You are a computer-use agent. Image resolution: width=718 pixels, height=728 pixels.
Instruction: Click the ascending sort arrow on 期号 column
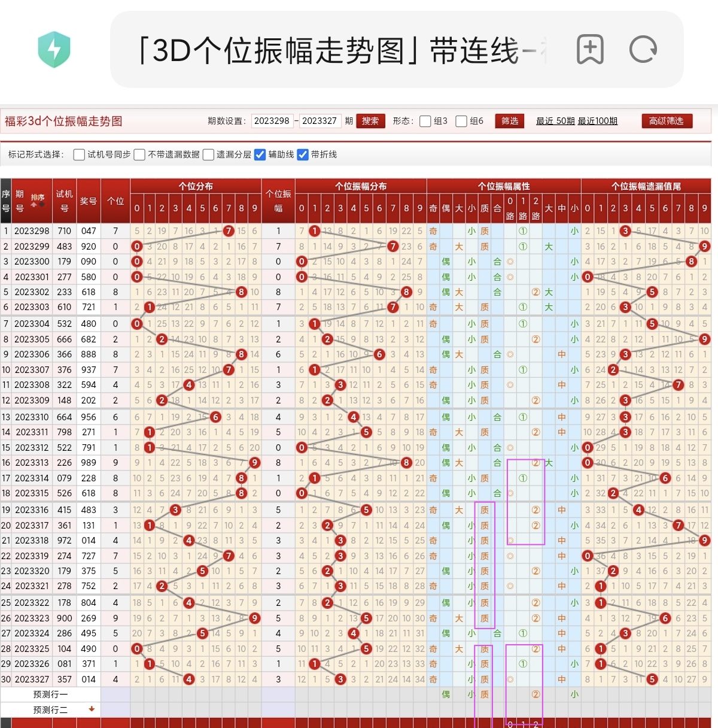tap(34, 204)
